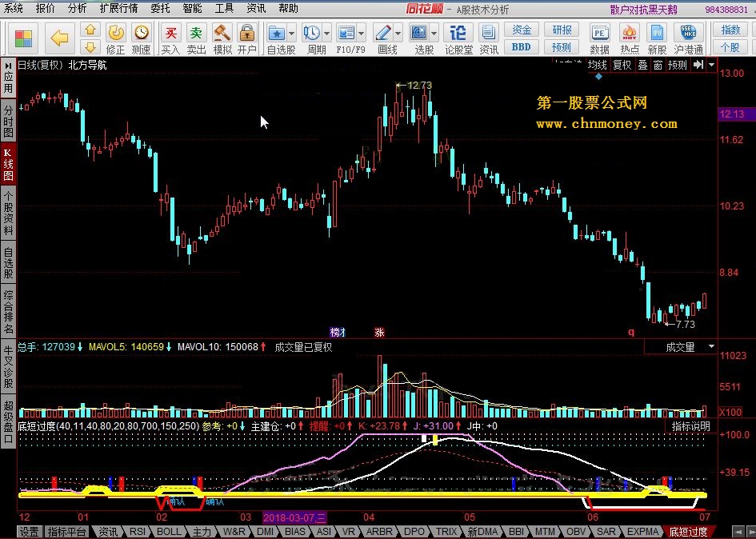
Task: Open the 智能 menu
Action: pos(192,8)
